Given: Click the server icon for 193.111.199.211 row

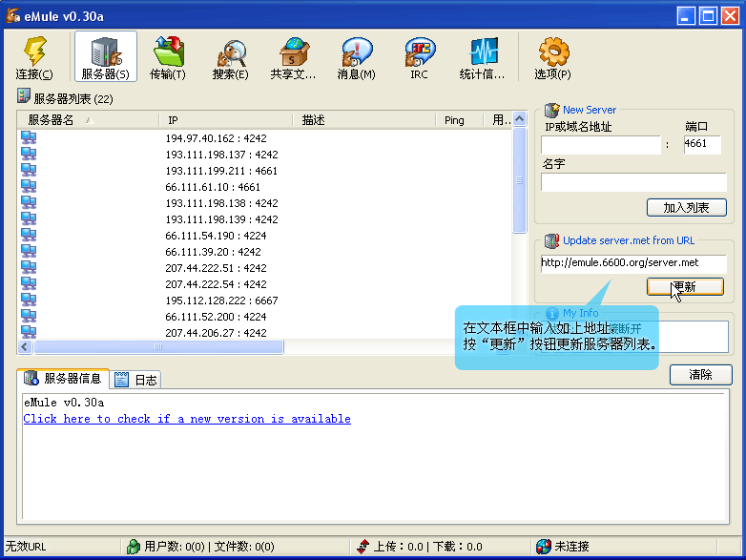Looking at the screenshot, I should (x=29, y=171).
